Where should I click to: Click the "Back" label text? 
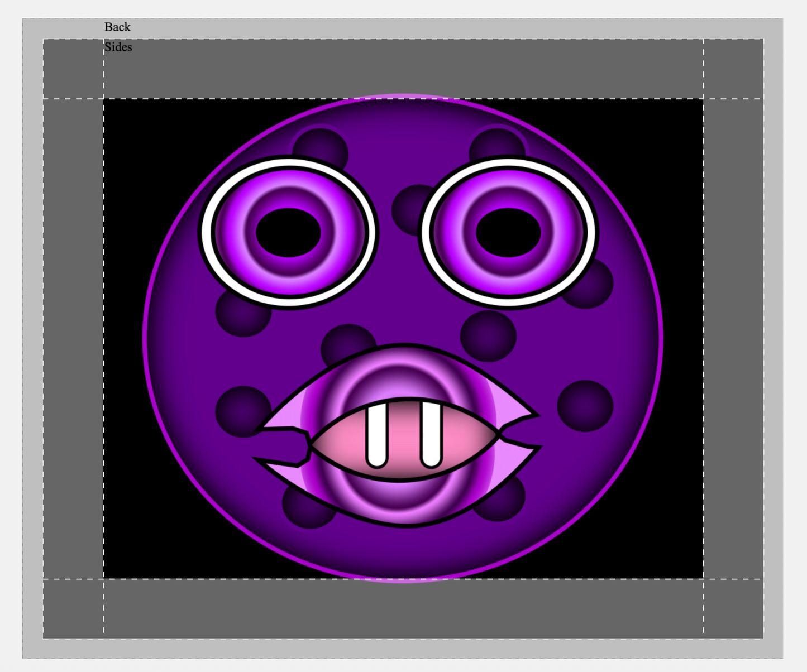[117, 27]
